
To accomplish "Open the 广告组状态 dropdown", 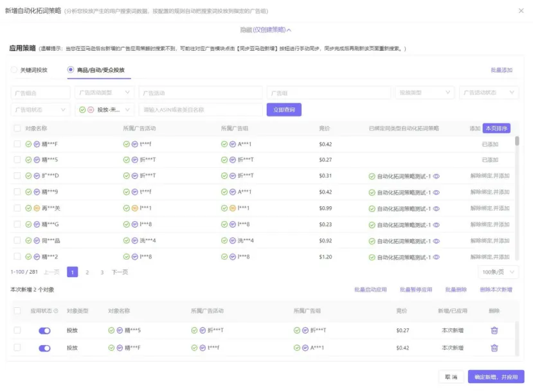I will coord(41,110).
